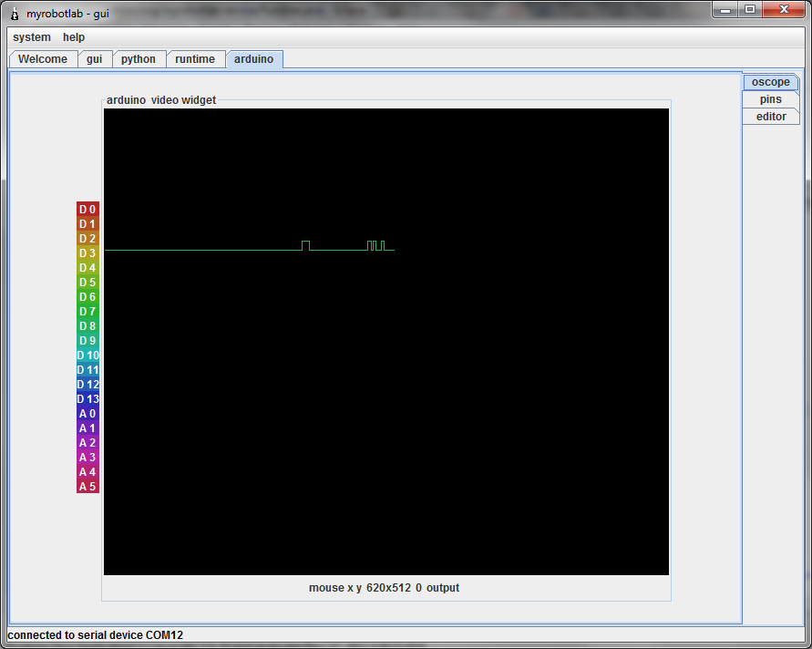The width and height of the screenshot is (812, 649).
Task: Click the A 1 analog pin button
Action: point(87,428)
